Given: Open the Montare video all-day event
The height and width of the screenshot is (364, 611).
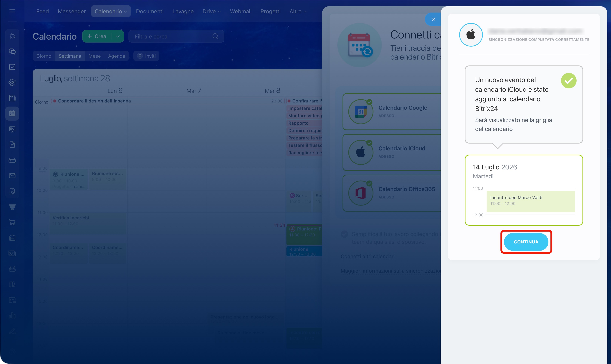Looking at the screenshot, I should pos(304,116).
